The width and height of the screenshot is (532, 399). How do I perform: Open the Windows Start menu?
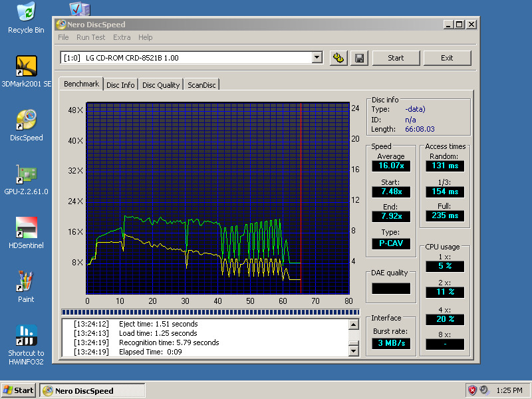[x=19, y=390]
